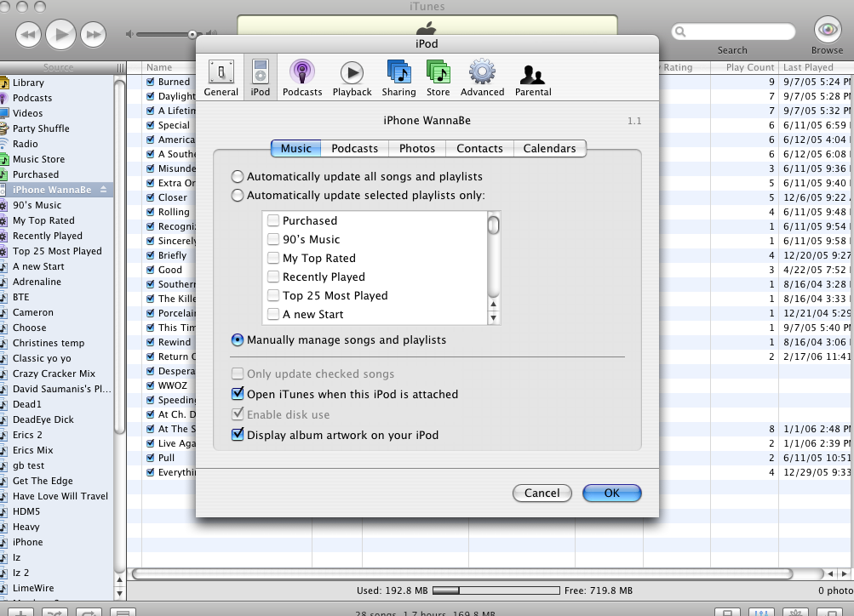Check the A new Start playlist checkbox
This screenshot has width=854, height=616.
coord(273,314)
